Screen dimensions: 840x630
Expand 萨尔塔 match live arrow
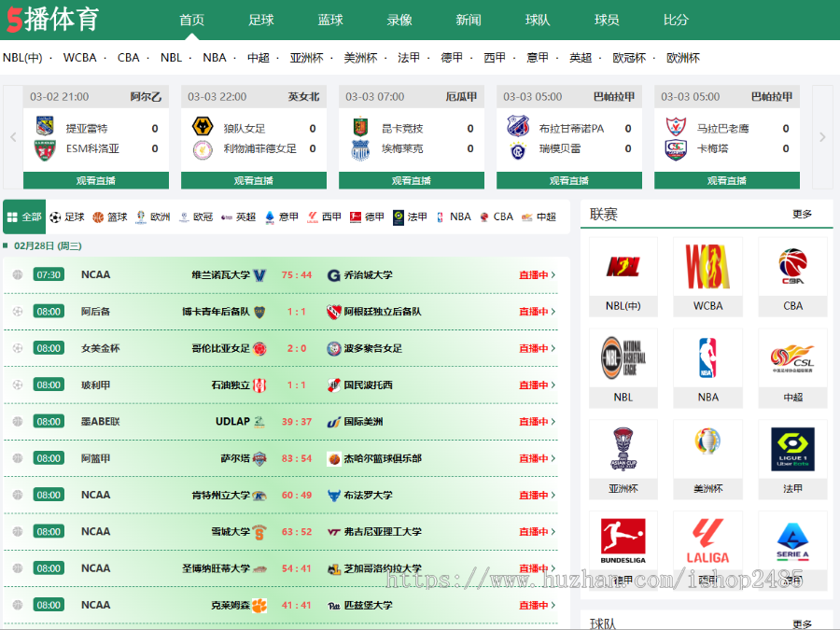[x=553, y=458]
